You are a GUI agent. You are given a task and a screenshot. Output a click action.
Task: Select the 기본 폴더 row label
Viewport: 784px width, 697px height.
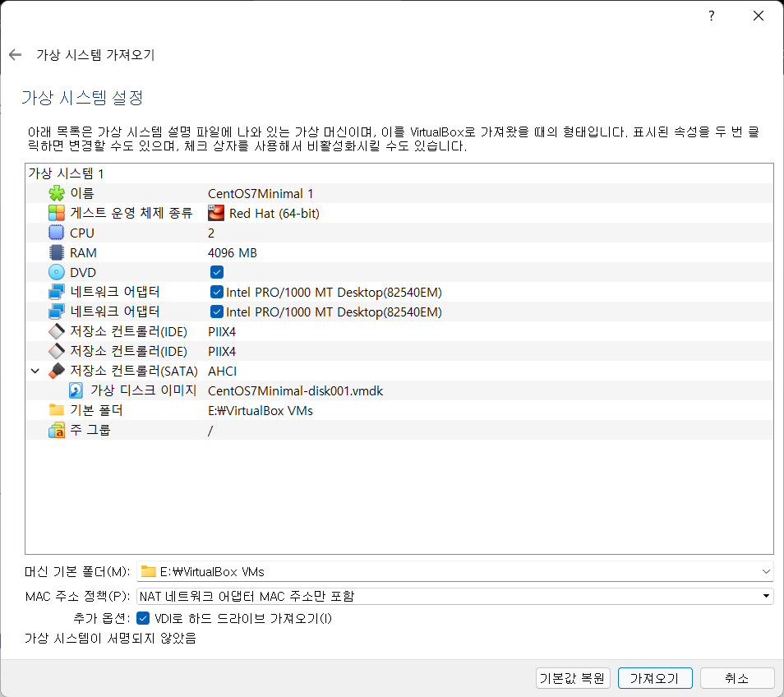96,410
